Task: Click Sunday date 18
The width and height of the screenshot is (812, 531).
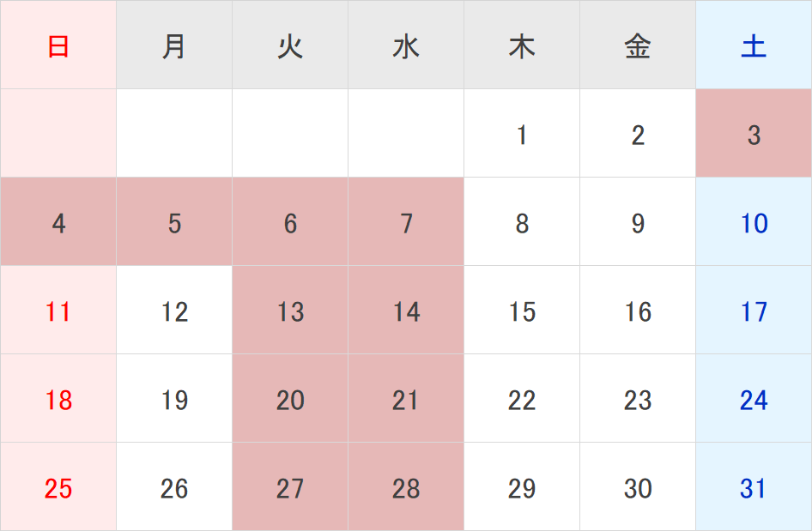Action: tap(58, 399)
